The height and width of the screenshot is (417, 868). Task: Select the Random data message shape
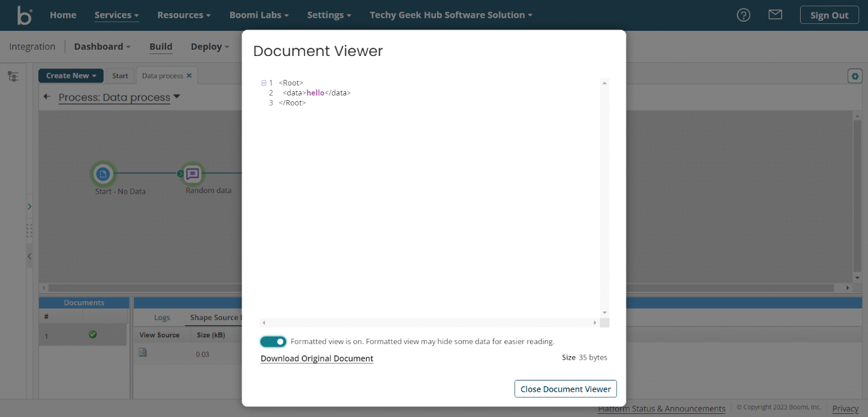pyautogui.click(x=192, y=174)
